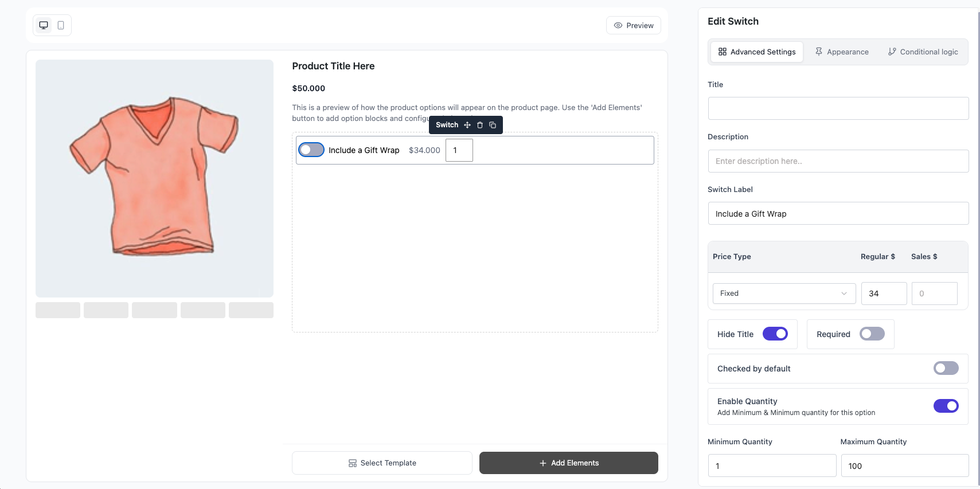Screen dimensions: 980x489
Task: Duplicate the Switch element via copy icon
Action: [x=493, y=125]
